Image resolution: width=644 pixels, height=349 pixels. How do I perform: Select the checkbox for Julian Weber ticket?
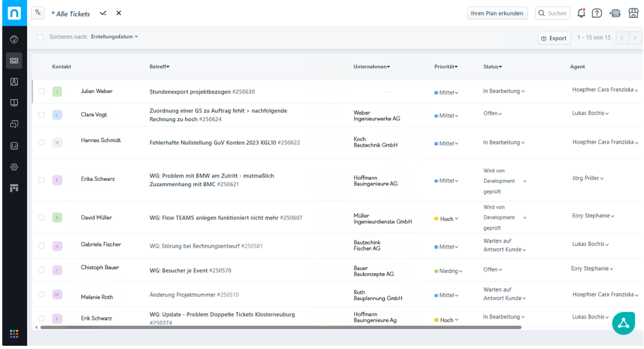tap(41, 91)
